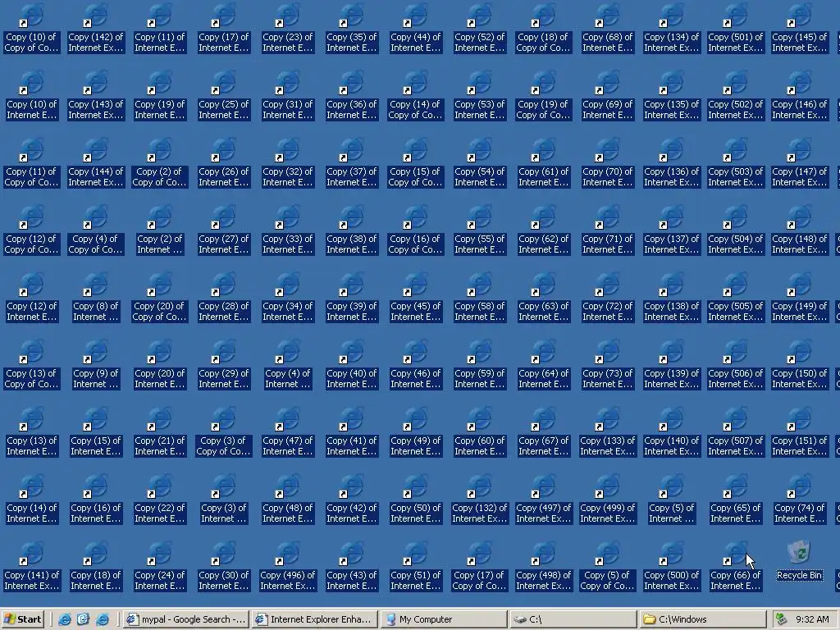
Task: Select the Copy (37) of Internet Explorer shortcut
Action: pos(351,162)
